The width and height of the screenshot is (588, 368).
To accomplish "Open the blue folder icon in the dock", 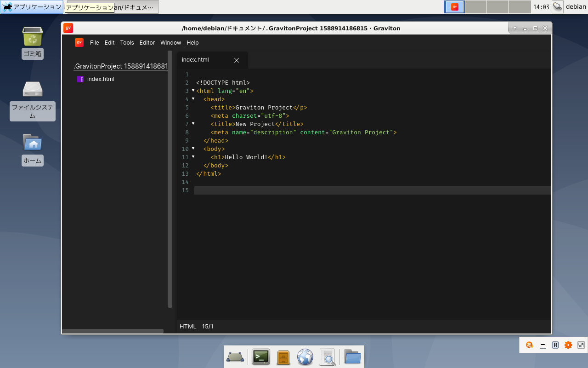I will tap(352, 357).
